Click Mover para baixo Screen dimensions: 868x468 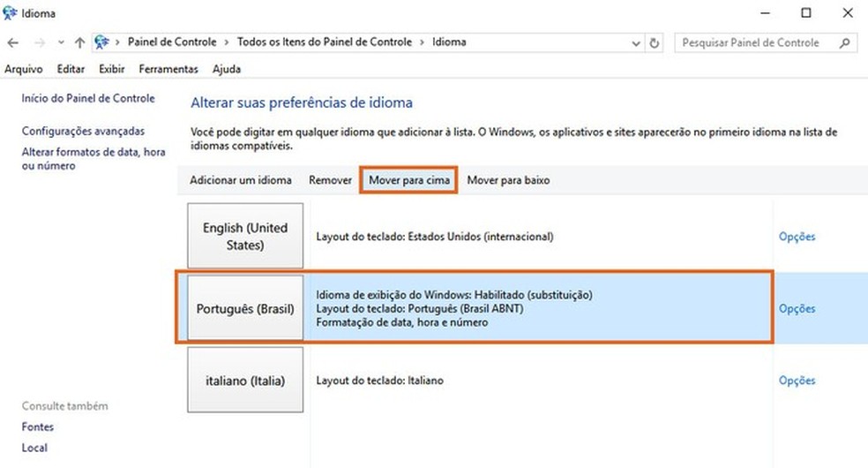pos(508,180)
